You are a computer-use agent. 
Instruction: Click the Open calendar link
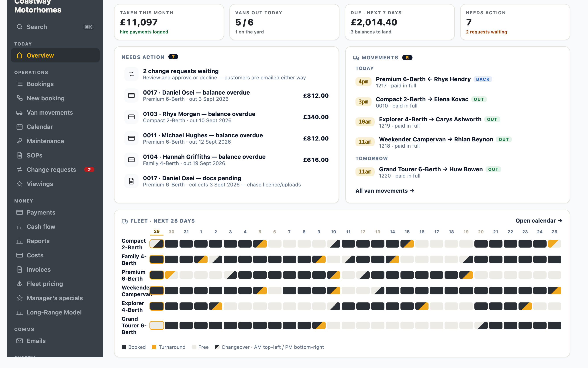click(x=539, y=221)
